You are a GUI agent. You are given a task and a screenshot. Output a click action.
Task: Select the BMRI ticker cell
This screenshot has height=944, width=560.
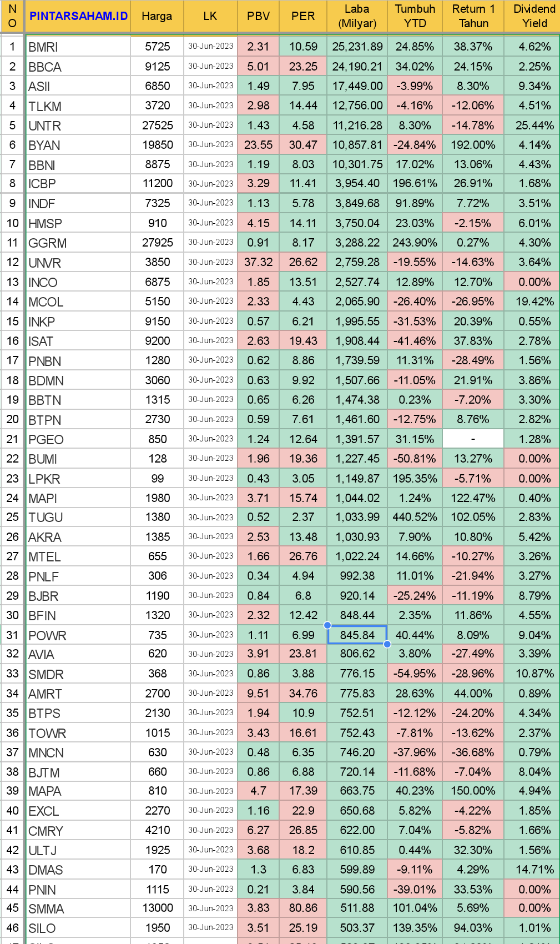point(78,47)
